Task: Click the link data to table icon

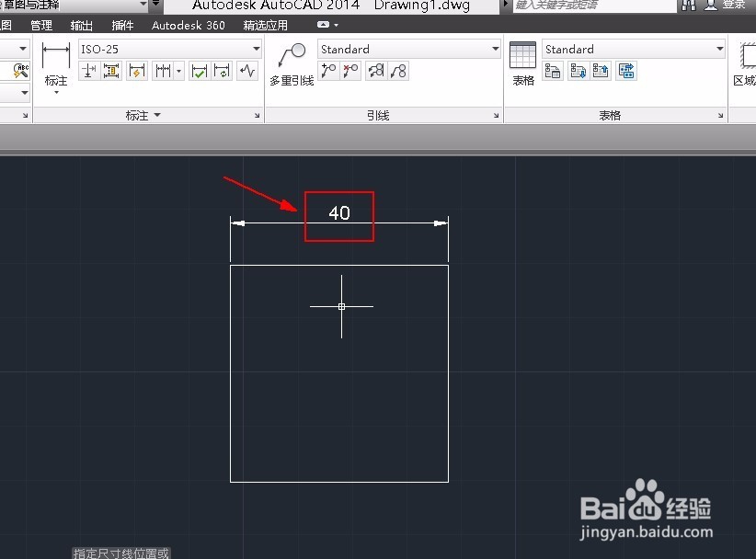Action: pyautogui.click(x=553, y=72)
